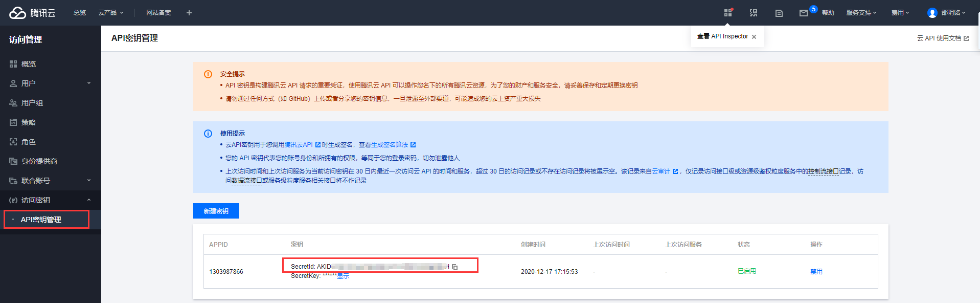Copy the SecretId using the copy icon
The image size is (980, 303).
[455, 267]
